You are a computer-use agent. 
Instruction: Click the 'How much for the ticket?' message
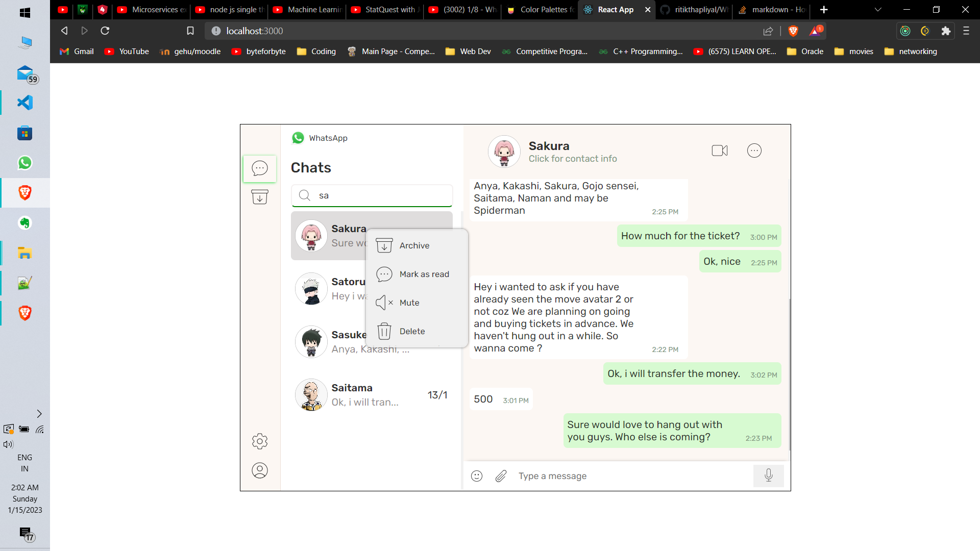(699, 236)
